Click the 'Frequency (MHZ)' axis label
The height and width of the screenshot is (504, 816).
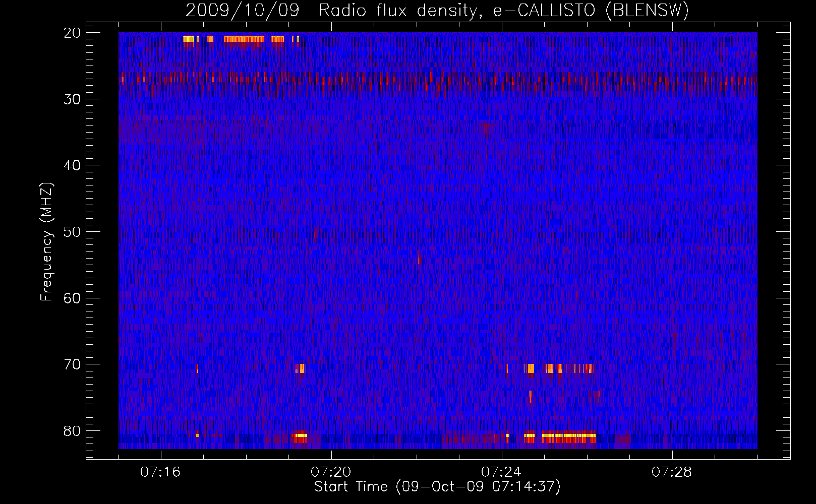(46, 242)
